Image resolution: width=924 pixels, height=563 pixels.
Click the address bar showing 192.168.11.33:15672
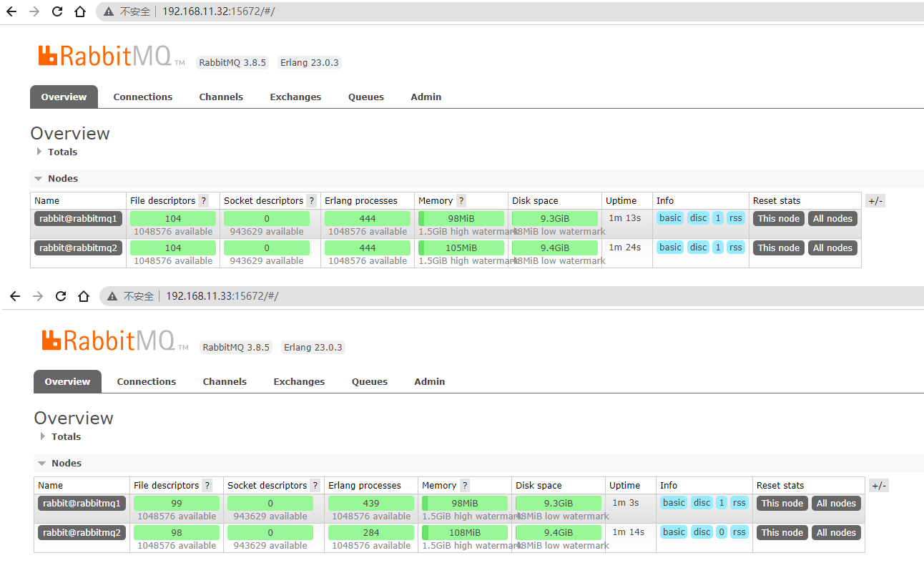click(511, 296)
